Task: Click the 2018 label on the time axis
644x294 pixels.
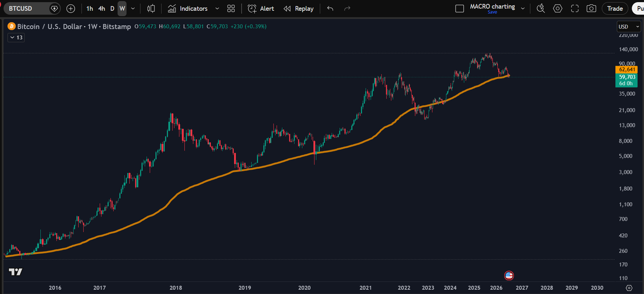Action: click(175, 288)
